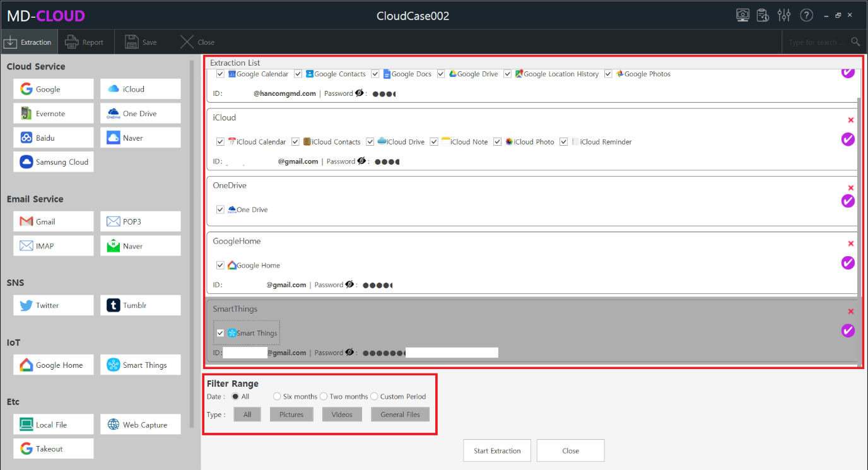Image resolution: width=868 pixels, height=470 pixels.
Task: Open Local File source
Action: pos(54,425)
